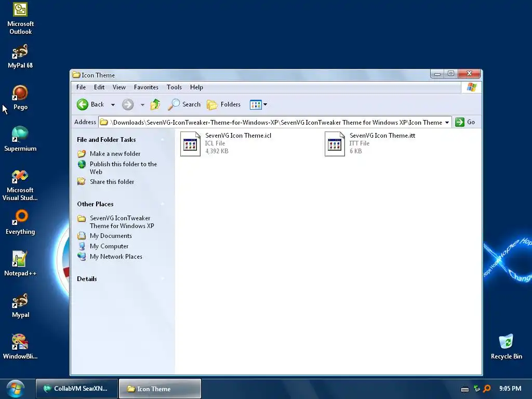Close the Icon Theme window

pos(469,74)
